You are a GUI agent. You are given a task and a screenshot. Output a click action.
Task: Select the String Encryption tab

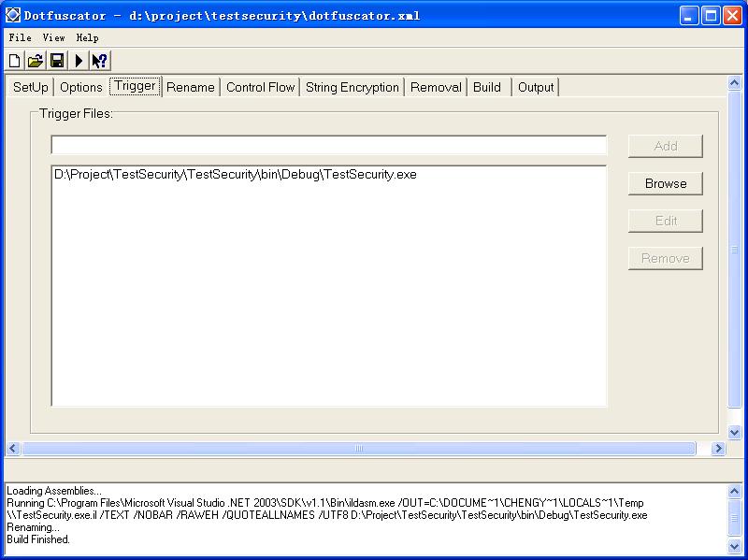352,87
